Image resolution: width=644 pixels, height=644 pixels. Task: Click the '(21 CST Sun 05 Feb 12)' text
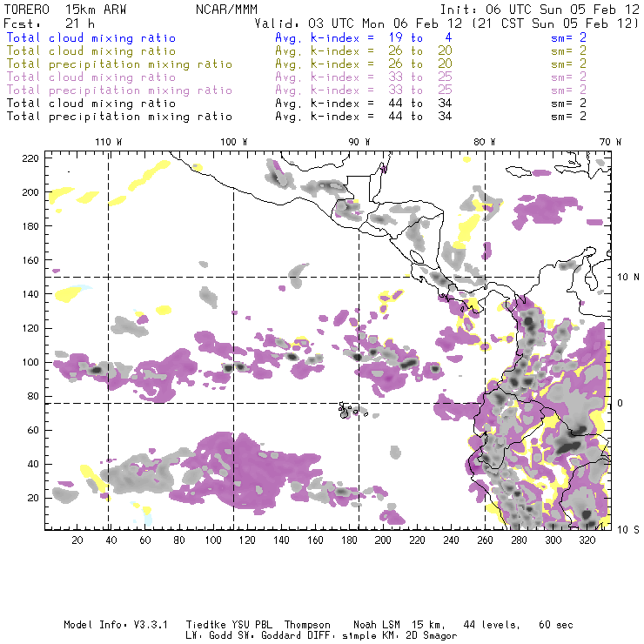[x=555, y=23]
